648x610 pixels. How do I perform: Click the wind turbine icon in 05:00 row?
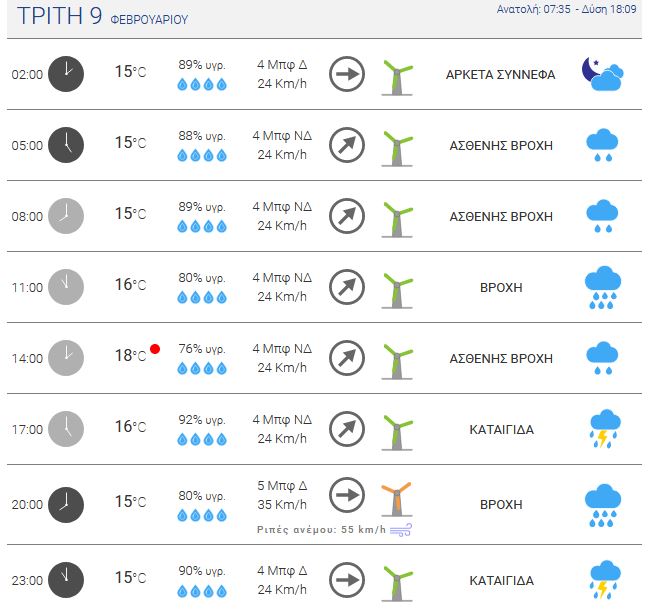(x=397, y=148)
